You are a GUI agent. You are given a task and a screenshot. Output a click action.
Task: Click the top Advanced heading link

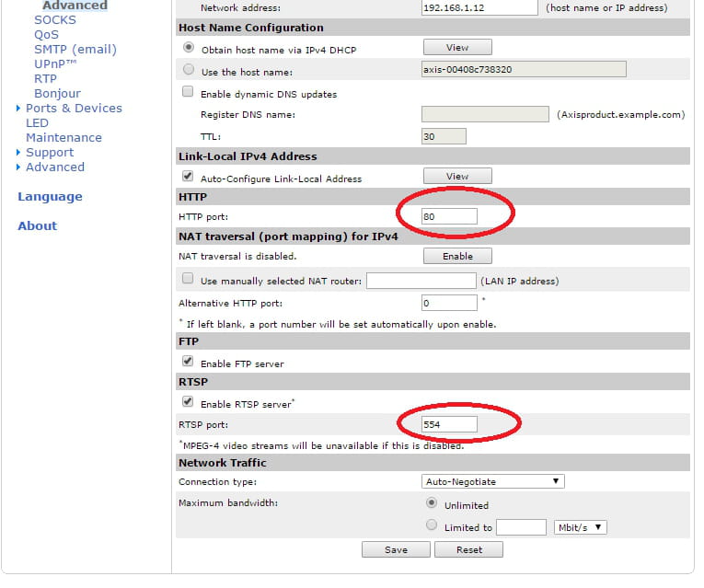[75, 5]
